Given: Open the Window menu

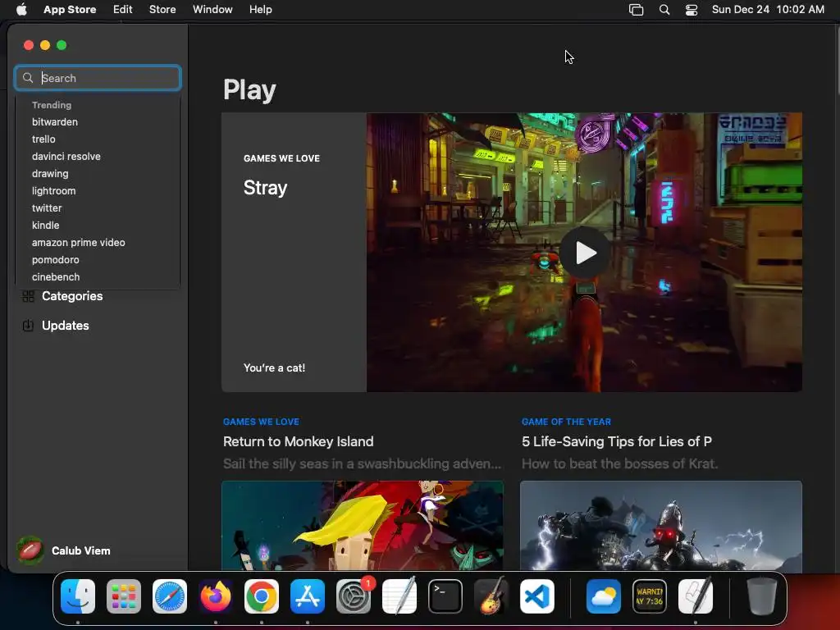Looking at the screenshot, I should tap(212, 10).
